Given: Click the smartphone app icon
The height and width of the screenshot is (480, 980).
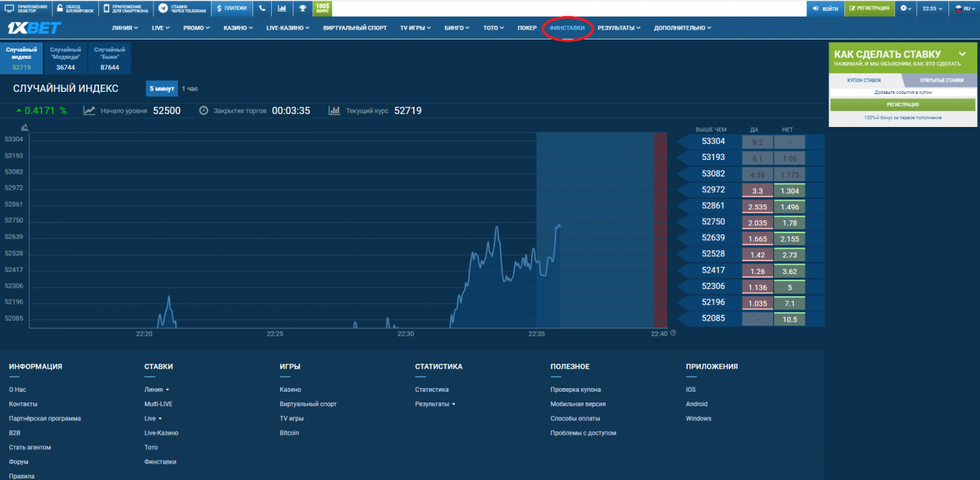Looking at the screenshot, I should pos(107,9).
